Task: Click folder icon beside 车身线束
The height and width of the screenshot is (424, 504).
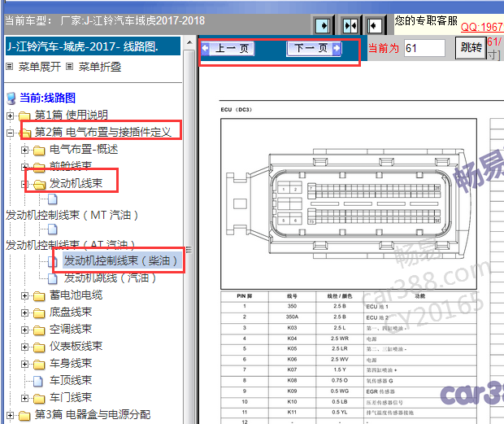Action: click(39, 364)
